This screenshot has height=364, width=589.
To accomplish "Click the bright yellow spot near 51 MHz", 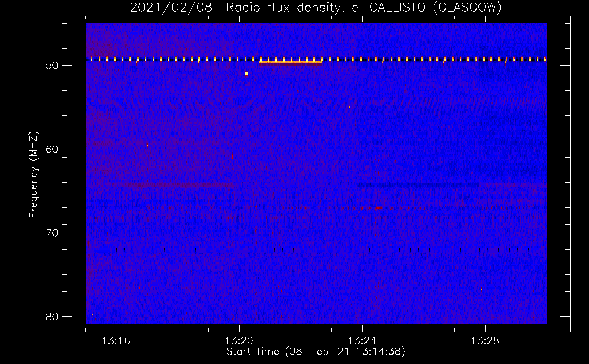I will 247,74.
